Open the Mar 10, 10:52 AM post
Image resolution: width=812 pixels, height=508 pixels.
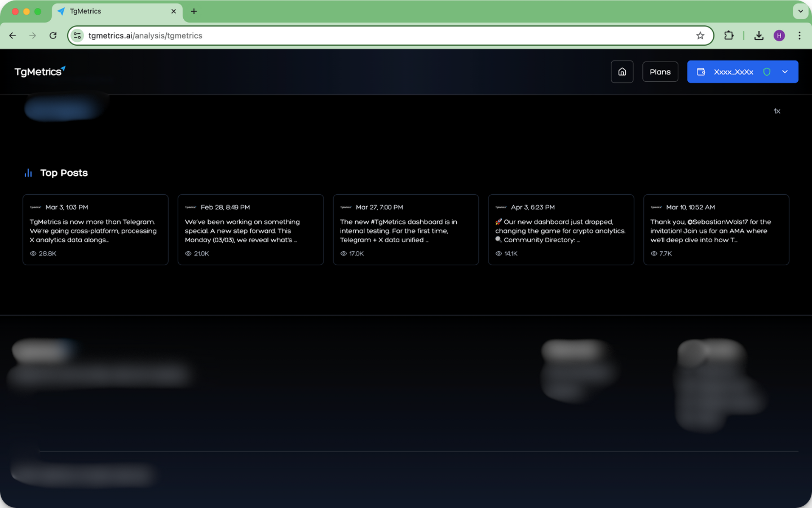click(x=716, y=230)
